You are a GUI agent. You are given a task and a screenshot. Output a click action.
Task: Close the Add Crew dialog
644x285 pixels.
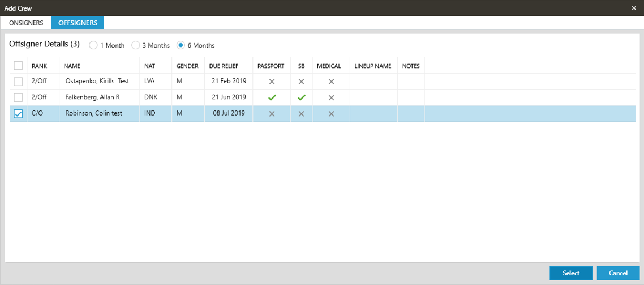click(634, 8)
